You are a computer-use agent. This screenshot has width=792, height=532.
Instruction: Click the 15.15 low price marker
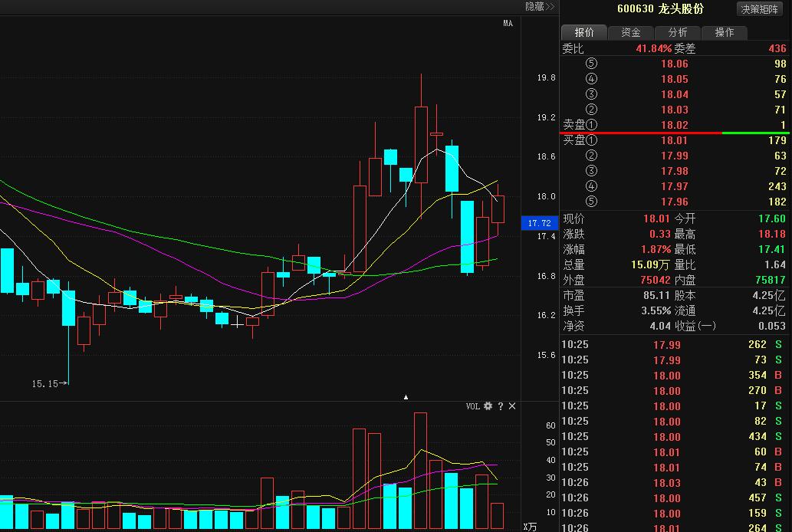tap(46, 383)
